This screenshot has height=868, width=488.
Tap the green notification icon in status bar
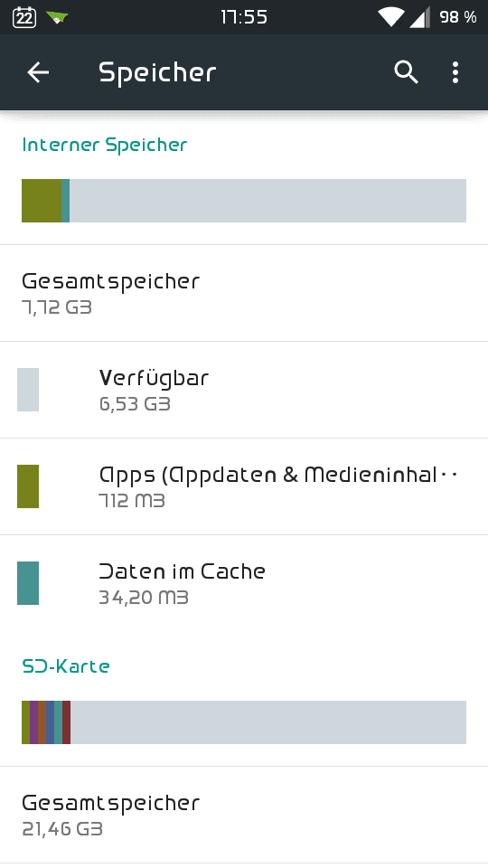(x=56, y=17)
